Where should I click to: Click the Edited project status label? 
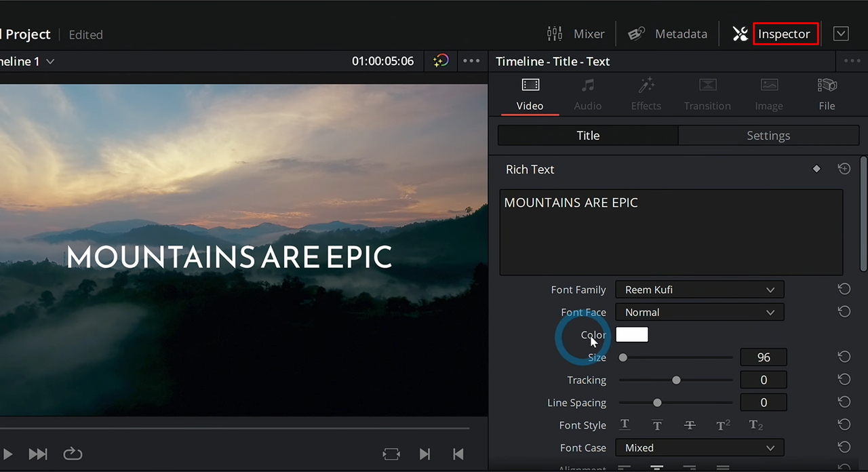point(85,35)
